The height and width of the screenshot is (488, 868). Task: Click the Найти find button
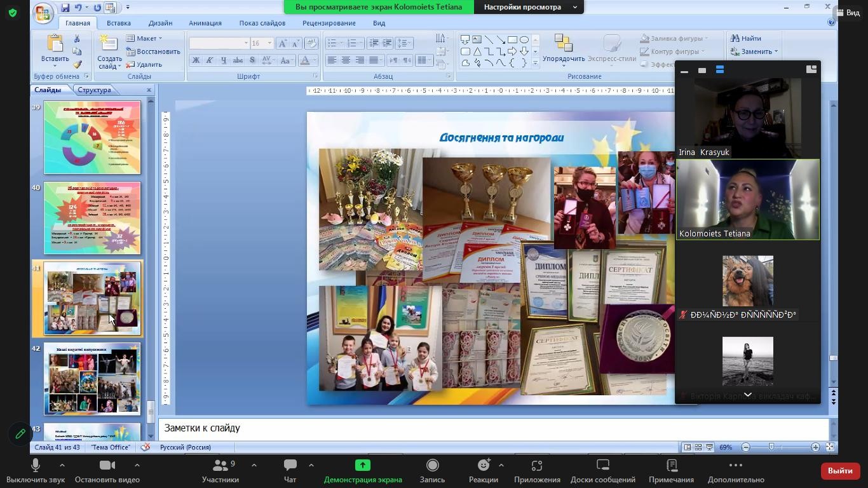(745, 38)
